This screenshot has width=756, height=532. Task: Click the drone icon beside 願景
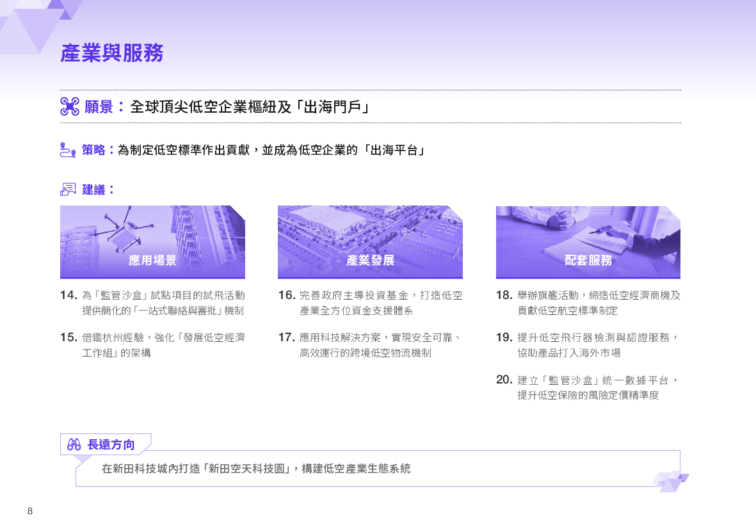click(x=69, y=107)
